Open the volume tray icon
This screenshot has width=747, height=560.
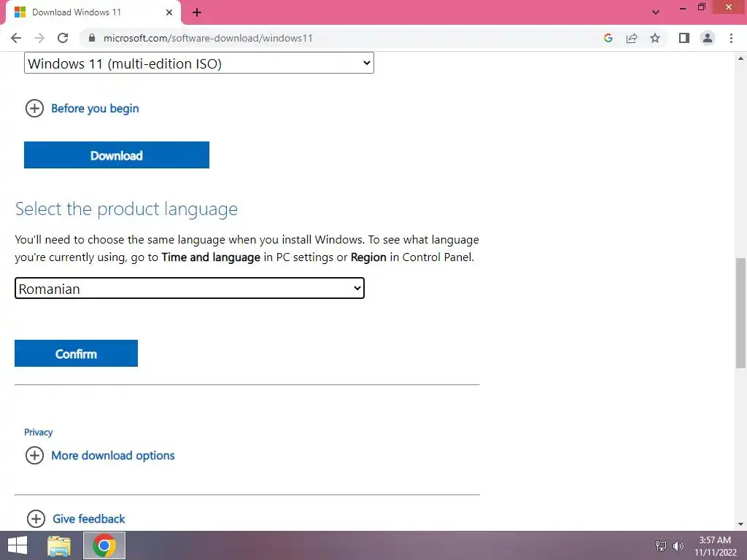click(x=678, y=545)
